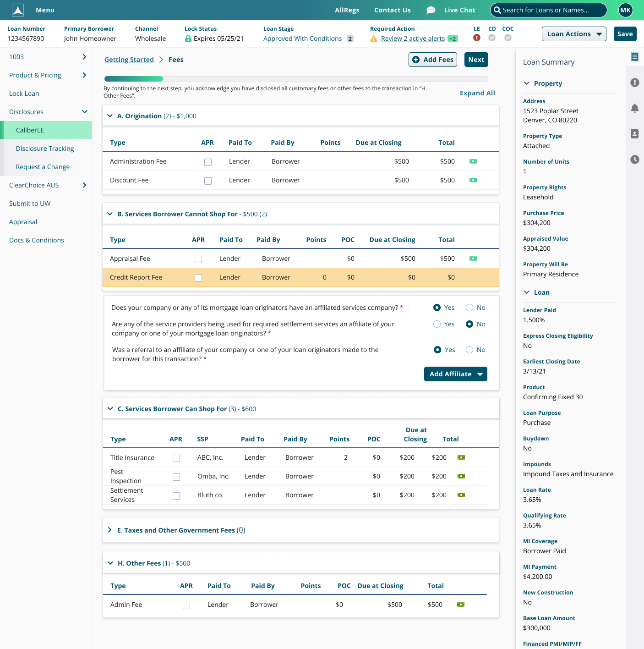644x649 pixels.
Task: Open the Loan Actions dropdown
Action: point(574,34)
